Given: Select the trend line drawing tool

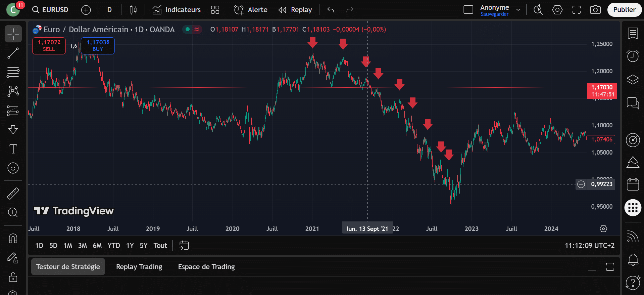Looking at the screenshot, I should (13, 53).
